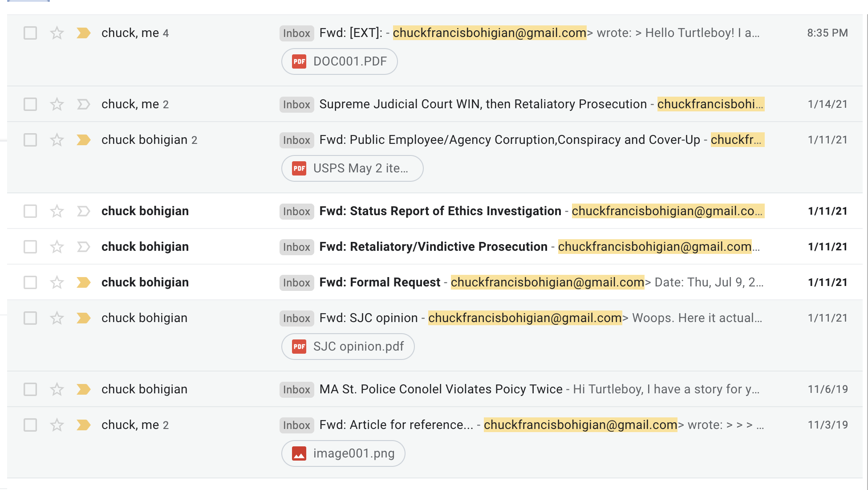Open the USPS May 2 attachment chip
Image resolution: width=868 pixels, height=490 pixels.
pyautogui.click(x=352, y=168)
